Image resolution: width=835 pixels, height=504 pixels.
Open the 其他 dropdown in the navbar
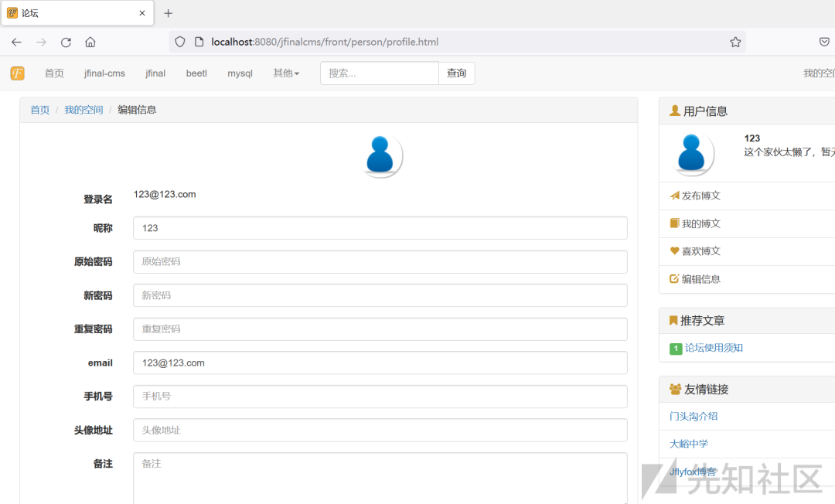(285, 73)
